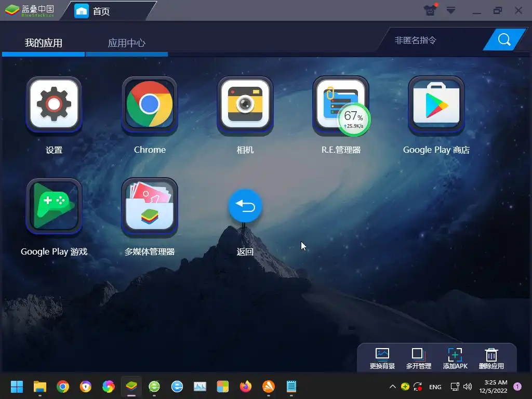Click the 蓝叠中国 BlueStacks logo
This screenshot has width=532, height=399.
click(x=30, y=10)
